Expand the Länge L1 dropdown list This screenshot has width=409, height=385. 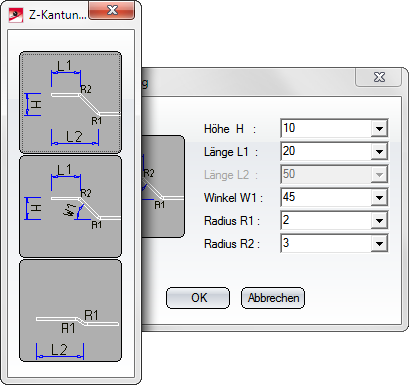pos(379,152)
